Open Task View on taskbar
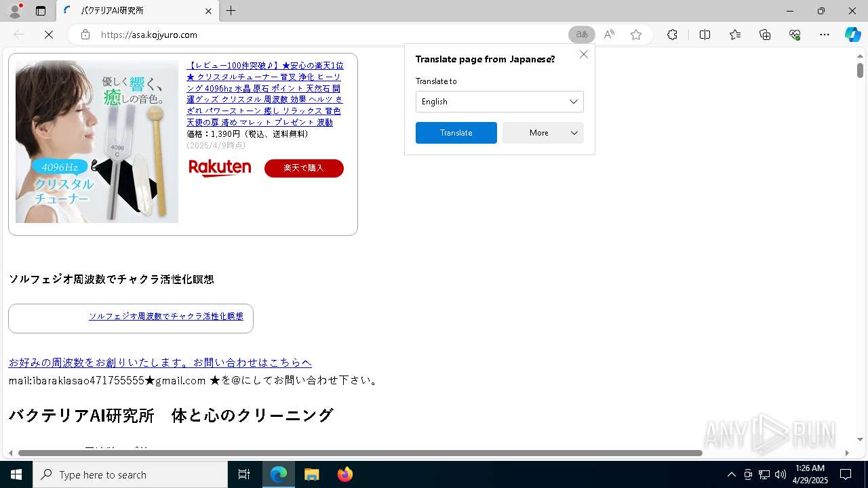The height and width of the screenshot is (488, 868). click(244, 474)
